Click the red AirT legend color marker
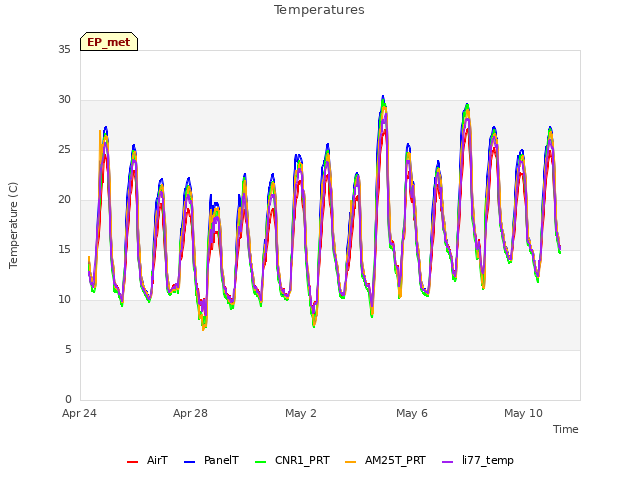Image resolution: width=640 pixels, height=480 pixels. pyautogui.click(x=132, y=462)
